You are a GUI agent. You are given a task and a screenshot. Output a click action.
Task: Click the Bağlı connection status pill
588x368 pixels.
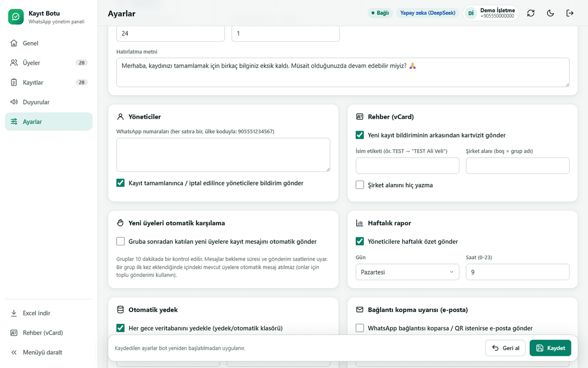pyautogui.click(x=380, y=13)
